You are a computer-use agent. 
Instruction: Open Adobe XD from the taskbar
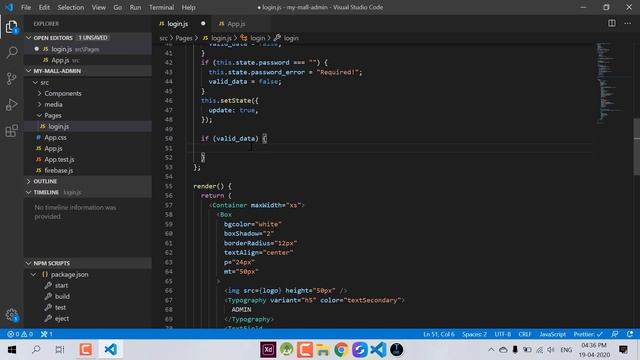coord(268,350)
